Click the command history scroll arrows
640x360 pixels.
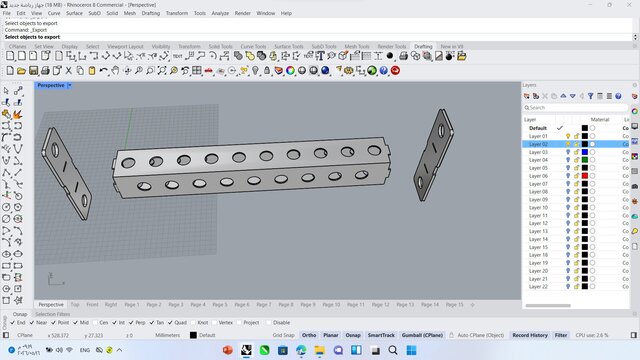pyautogui.click(x=635, y=37)
